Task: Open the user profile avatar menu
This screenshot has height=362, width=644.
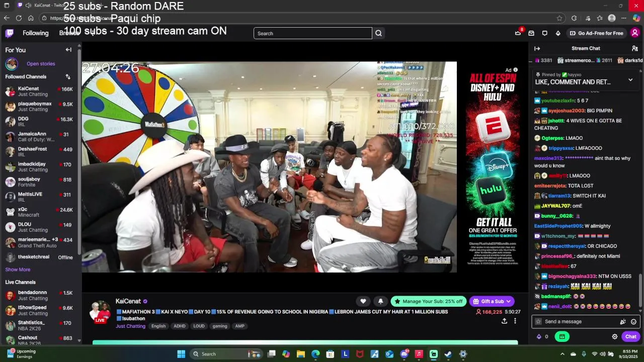Action: (x=635, y=33)
